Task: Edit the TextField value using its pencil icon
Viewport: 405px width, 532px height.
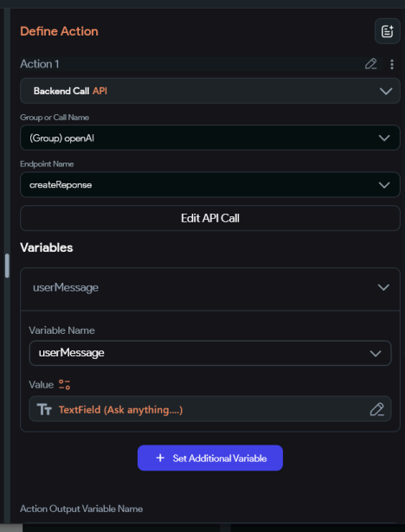Action: [376, 409]
